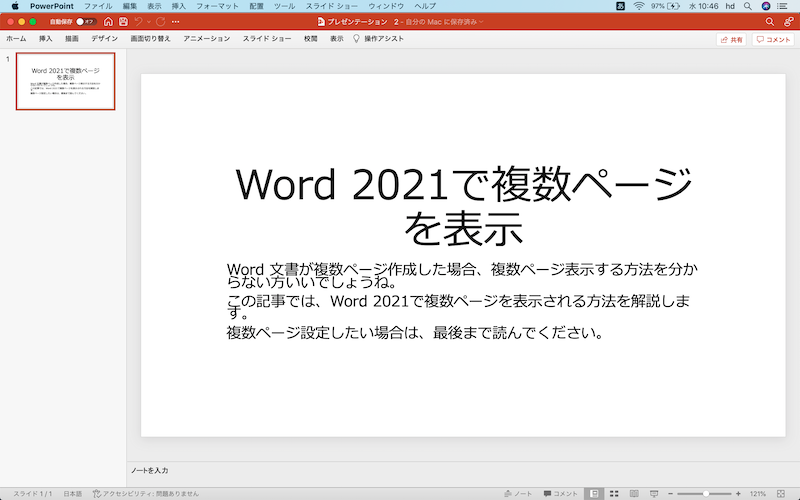Open the undo history dropdown arrow

tap(149, 21)
